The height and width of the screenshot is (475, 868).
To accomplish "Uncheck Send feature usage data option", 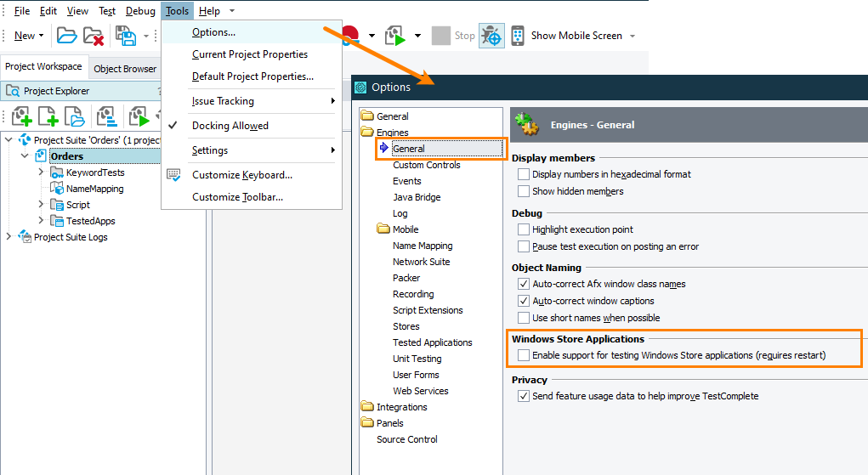I will click(523, 396).
